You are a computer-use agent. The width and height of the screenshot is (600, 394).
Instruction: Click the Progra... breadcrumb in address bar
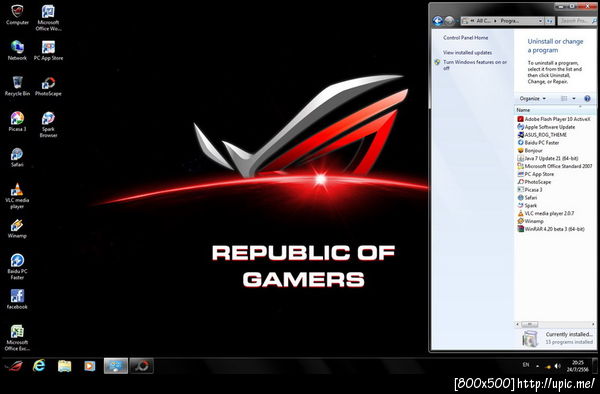[510, 21]
